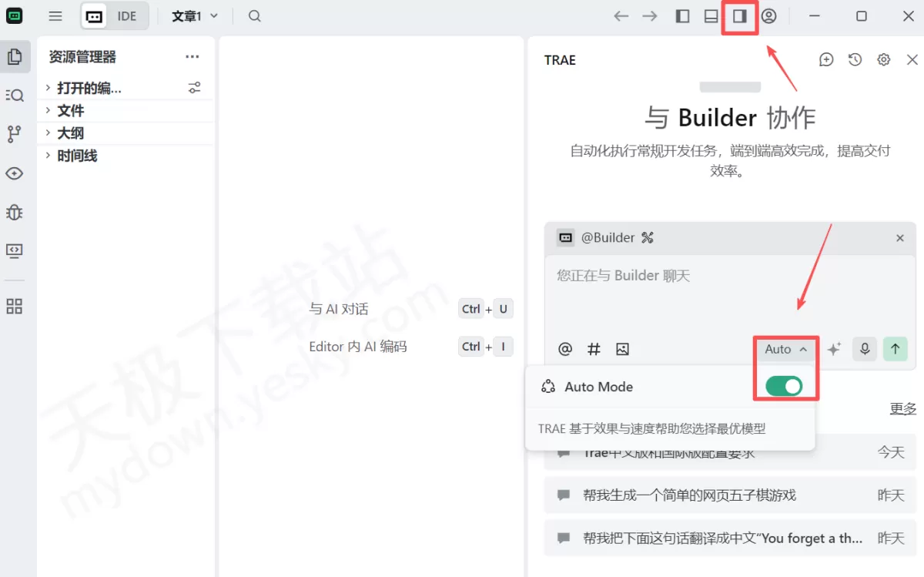Click the TRAE panel title

(x=560, y=60)
